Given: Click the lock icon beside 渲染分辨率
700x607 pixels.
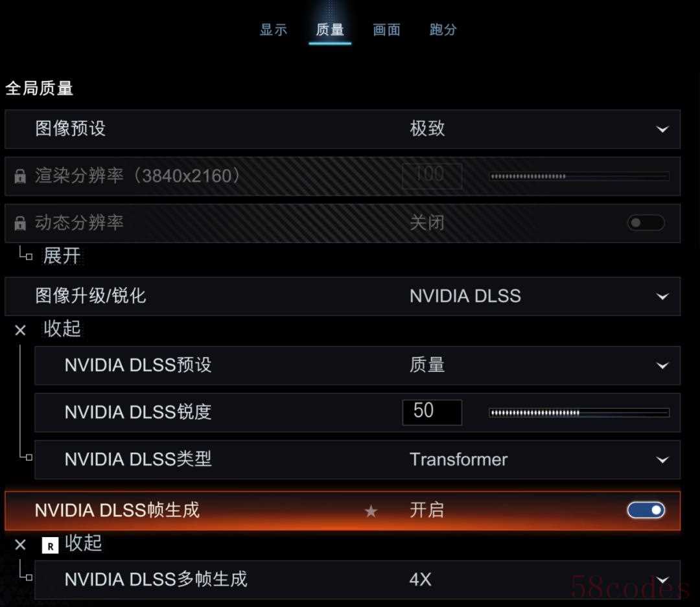Looking at the screenshot, I should (20, 176).
